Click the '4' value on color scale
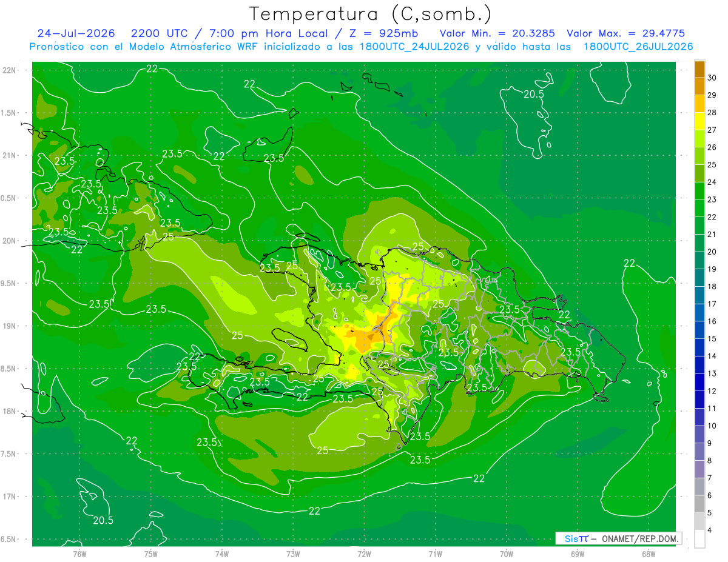The image size is (728, 562). click(x=710, y=530)
